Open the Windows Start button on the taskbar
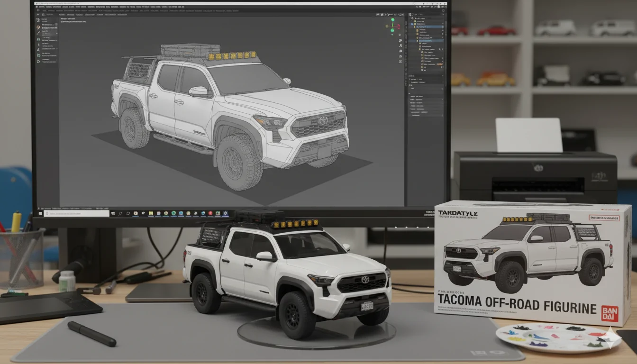This screenshot has height=364, width=637. coord(40,213)
